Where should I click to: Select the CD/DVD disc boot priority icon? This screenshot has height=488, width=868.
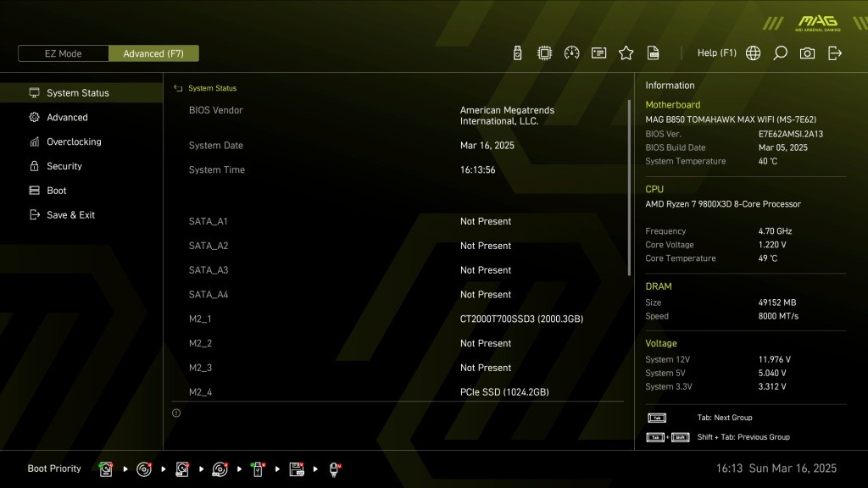pos(144,469)
